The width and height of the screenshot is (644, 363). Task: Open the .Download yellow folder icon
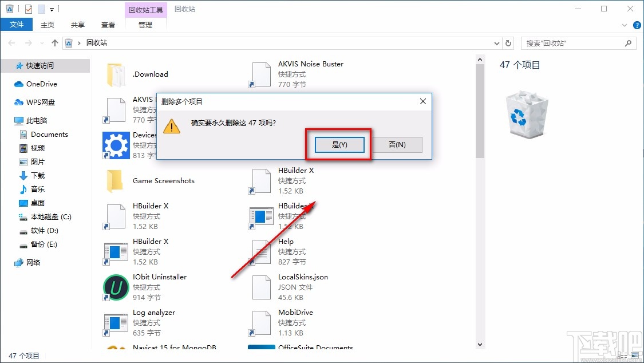pos(115,73)
